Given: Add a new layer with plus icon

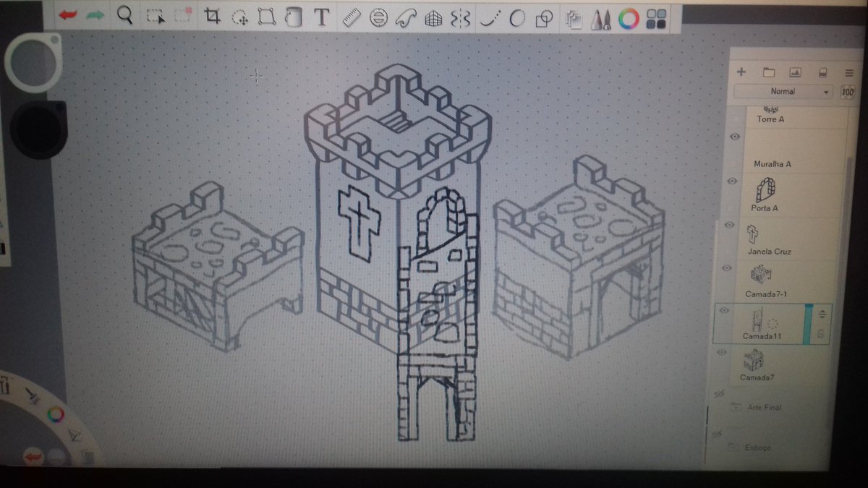Looking at the screenshot, I should 741,72.
